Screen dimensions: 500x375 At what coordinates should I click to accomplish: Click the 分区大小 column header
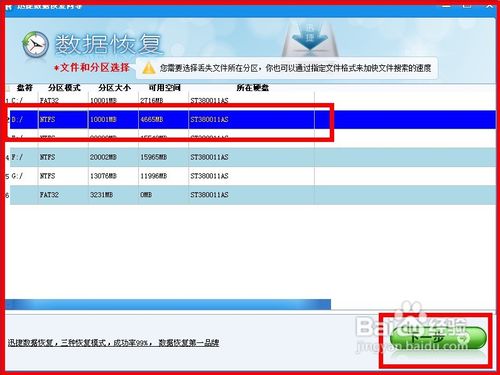tap(114, 88)
